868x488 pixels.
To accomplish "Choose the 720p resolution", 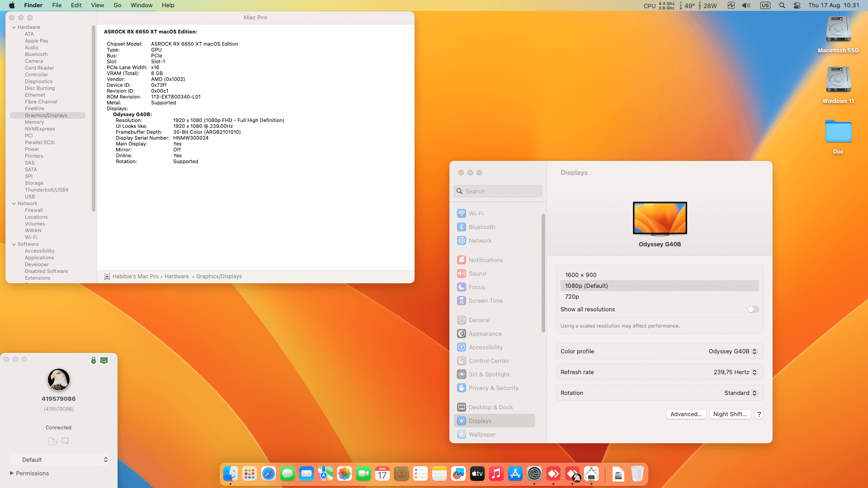I will pos(660,297).
